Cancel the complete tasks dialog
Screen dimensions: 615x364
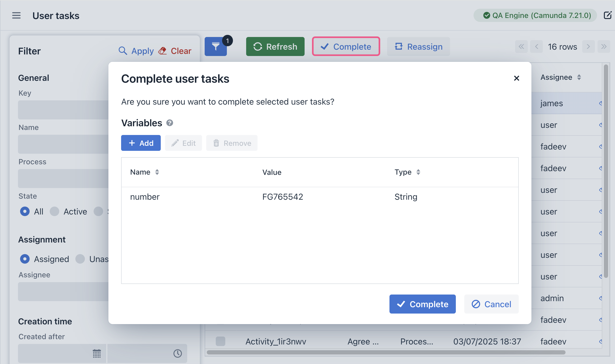[x=491, y=304]
